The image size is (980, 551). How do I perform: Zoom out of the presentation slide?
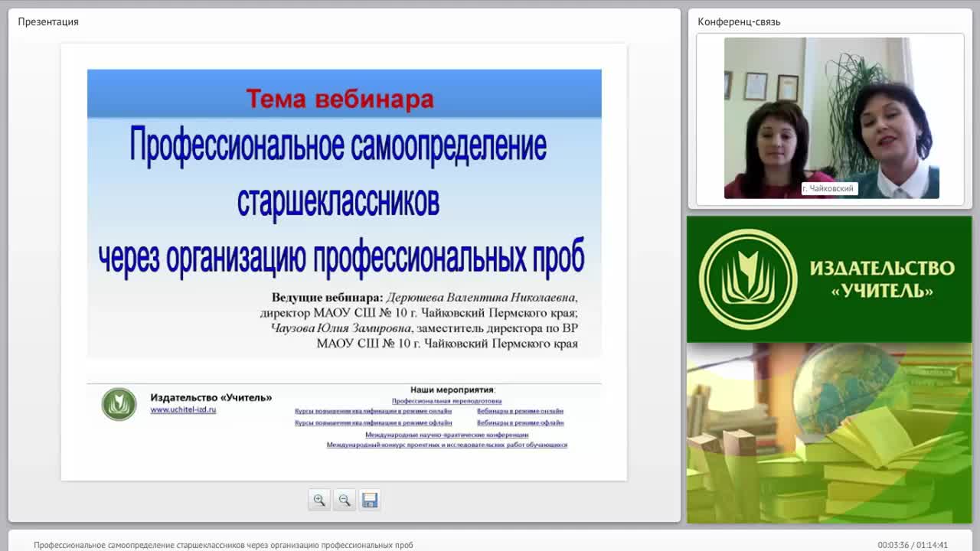(x=345, y=500)
